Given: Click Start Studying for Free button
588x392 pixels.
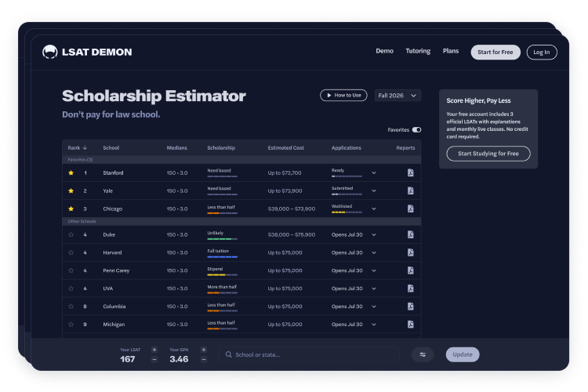Looking at the screenshot, I should [x=488, y=154].
